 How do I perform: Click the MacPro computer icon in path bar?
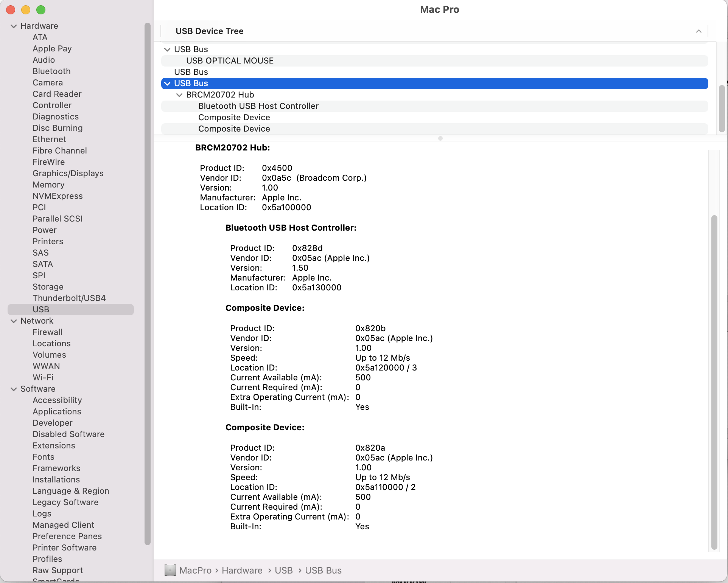tap(170, 570)
